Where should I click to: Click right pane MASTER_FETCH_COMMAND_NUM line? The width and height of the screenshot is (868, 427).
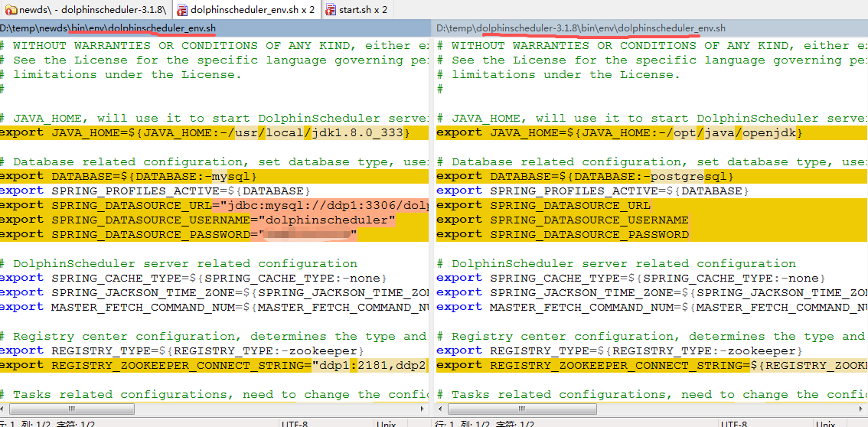(652, 306)
